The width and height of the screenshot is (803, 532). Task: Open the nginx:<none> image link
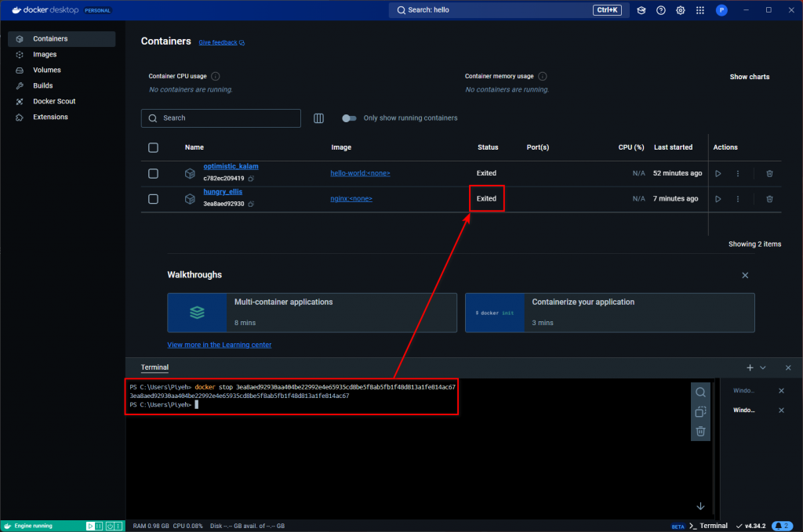pyautogui.click(x=351, y=198)
